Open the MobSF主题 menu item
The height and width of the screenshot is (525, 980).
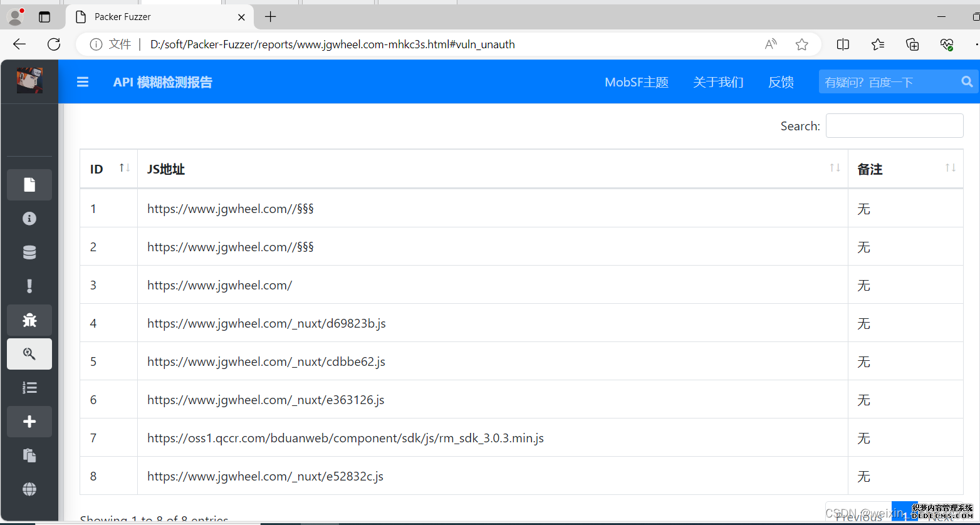[636, 82]
